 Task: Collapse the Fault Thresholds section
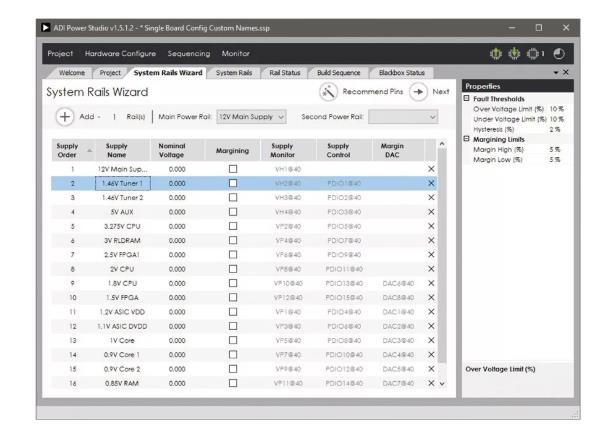tap(466, 98)
